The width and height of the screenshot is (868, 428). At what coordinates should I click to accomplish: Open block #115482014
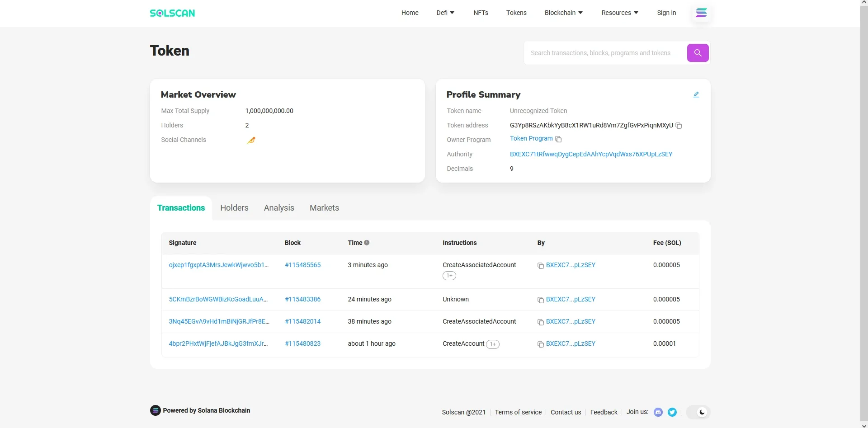tap(302, 321)
